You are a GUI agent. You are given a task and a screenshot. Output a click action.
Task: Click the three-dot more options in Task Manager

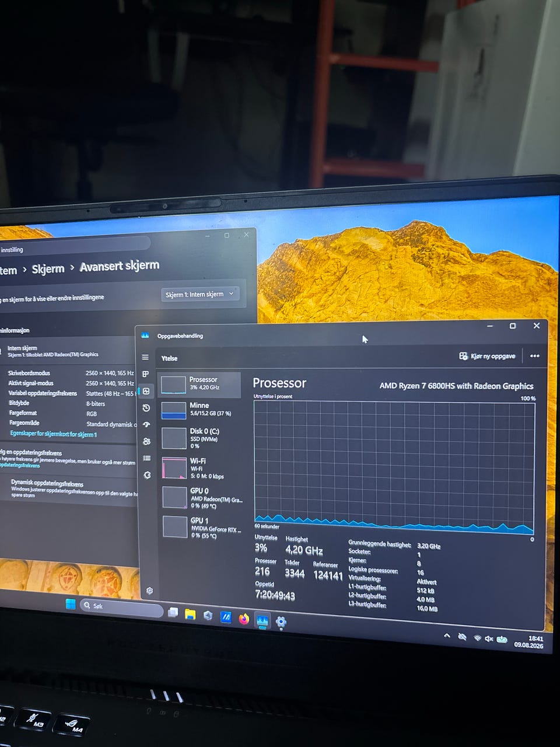tap(534, 356)
